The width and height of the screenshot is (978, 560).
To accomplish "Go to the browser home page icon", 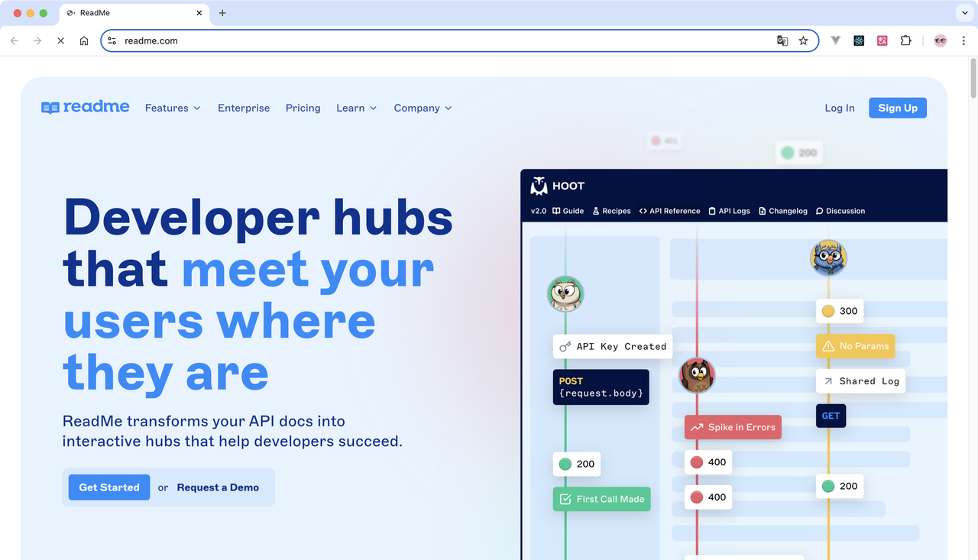I will (84, 40).
